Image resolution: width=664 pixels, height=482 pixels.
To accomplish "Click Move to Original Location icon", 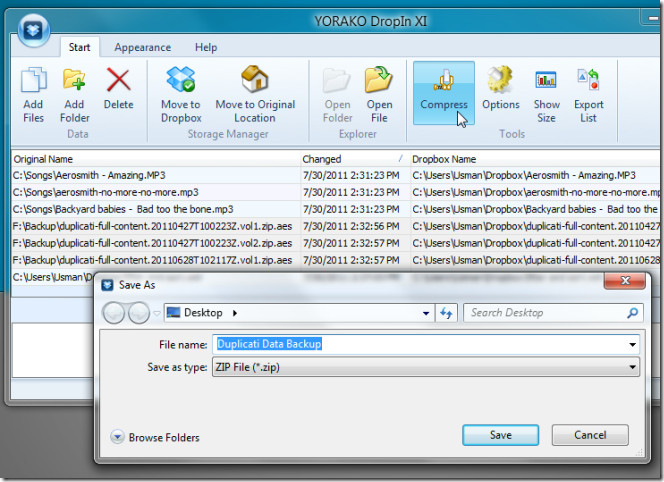I will (x=255, y=79).
